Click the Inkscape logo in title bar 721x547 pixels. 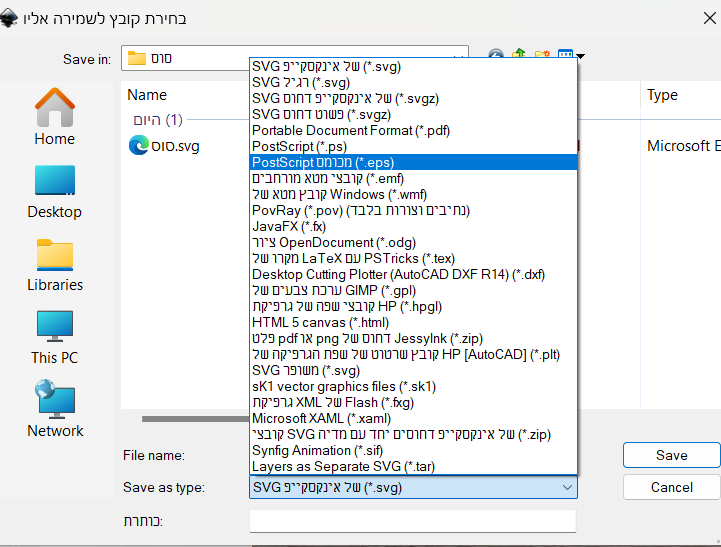(9, 18)
